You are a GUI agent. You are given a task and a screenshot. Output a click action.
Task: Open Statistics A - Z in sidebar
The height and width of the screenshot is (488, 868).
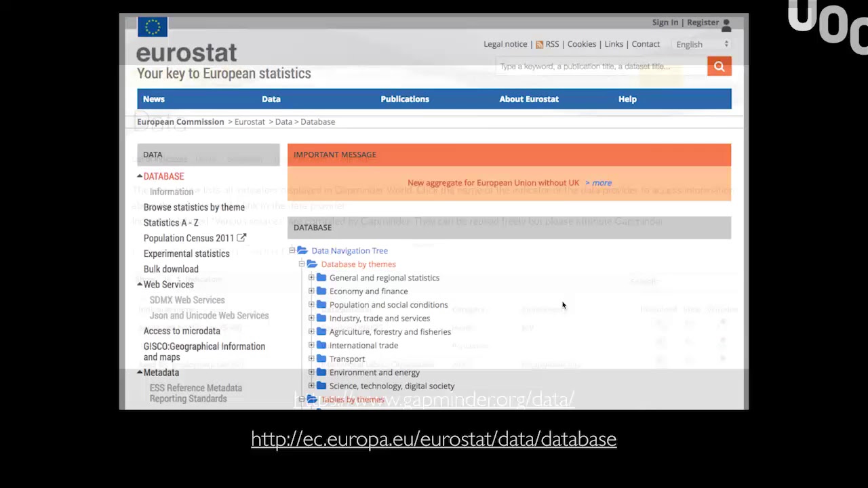pyautogui.click(x=171, y=223)
